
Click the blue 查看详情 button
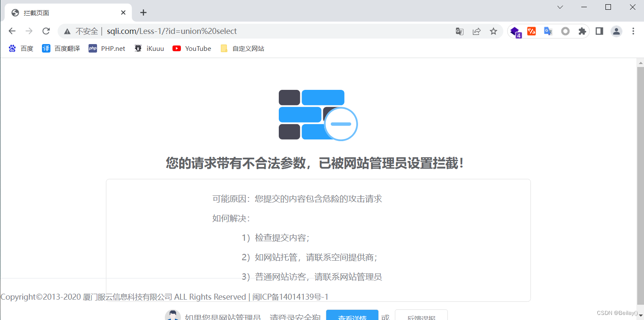[352, 316]
